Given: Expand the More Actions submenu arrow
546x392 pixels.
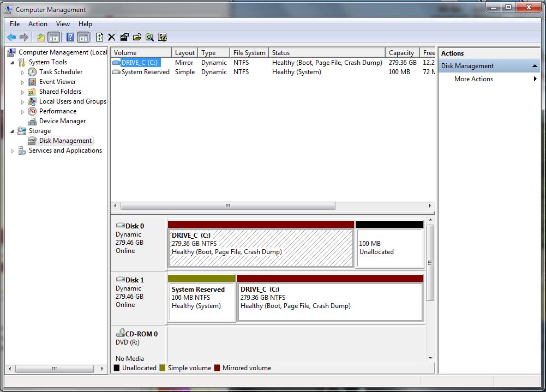Looking at the screenshot, I should point(535,79).
